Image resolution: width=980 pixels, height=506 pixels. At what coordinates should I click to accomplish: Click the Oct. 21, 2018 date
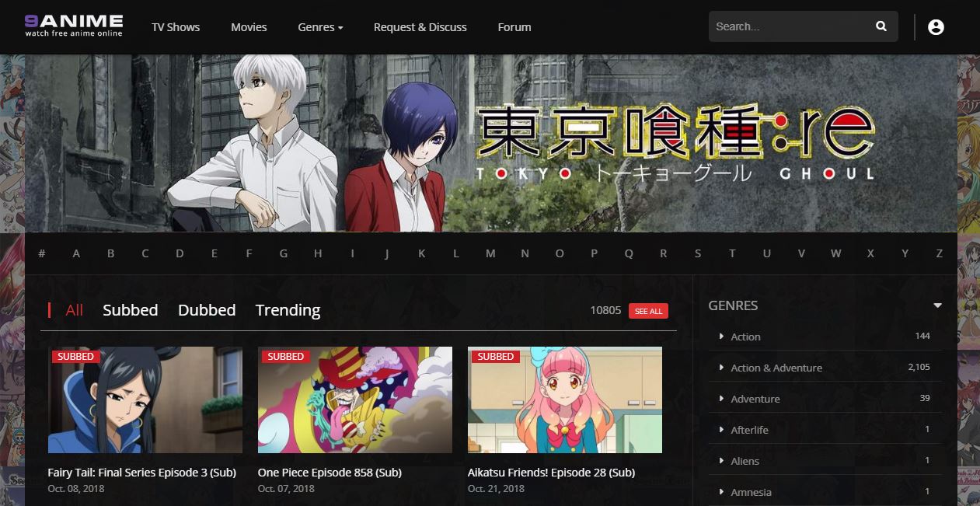click(496, 489)
